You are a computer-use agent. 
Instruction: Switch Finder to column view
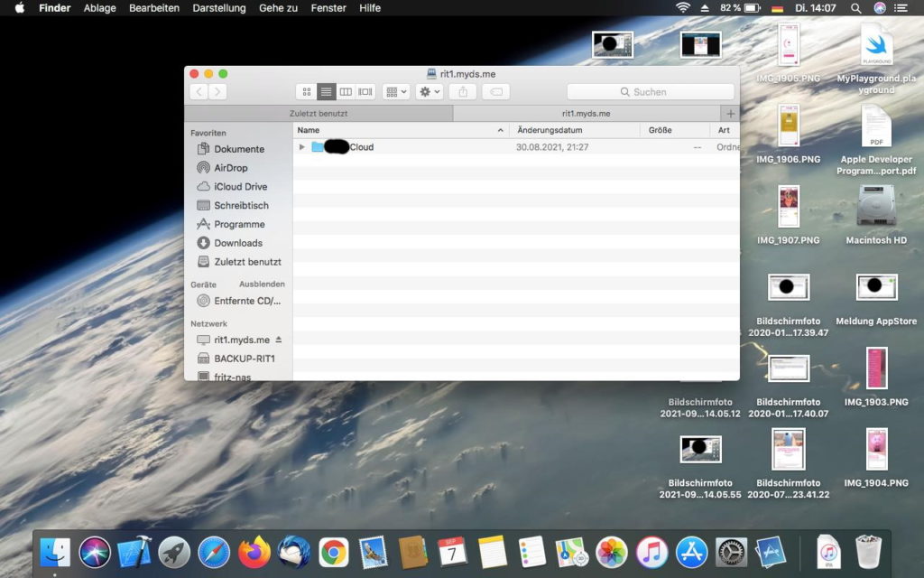(x=346, y=92)
